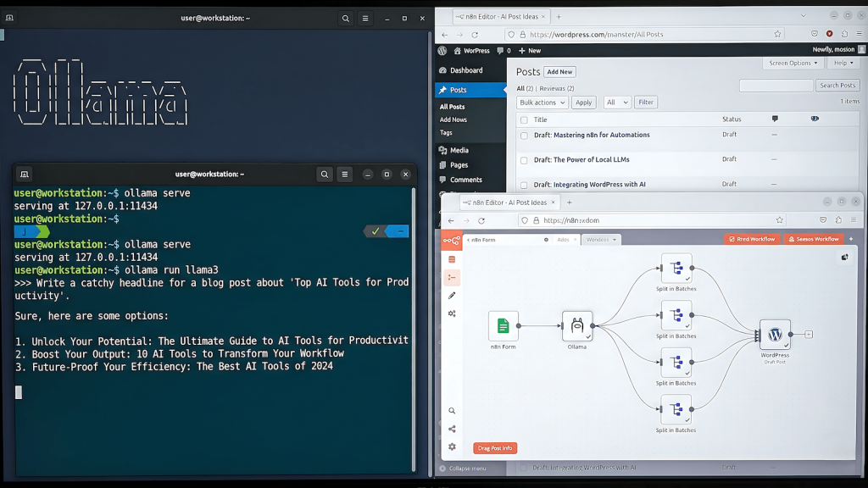
Task: Open the search tool in the n8n sidebar
Action: click(451, 409)
